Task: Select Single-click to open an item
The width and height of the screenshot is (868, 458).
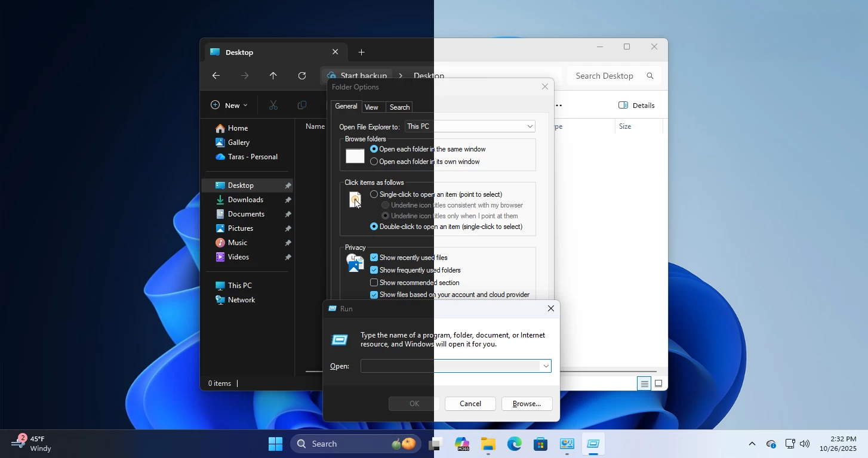Action: click(374, 194)
